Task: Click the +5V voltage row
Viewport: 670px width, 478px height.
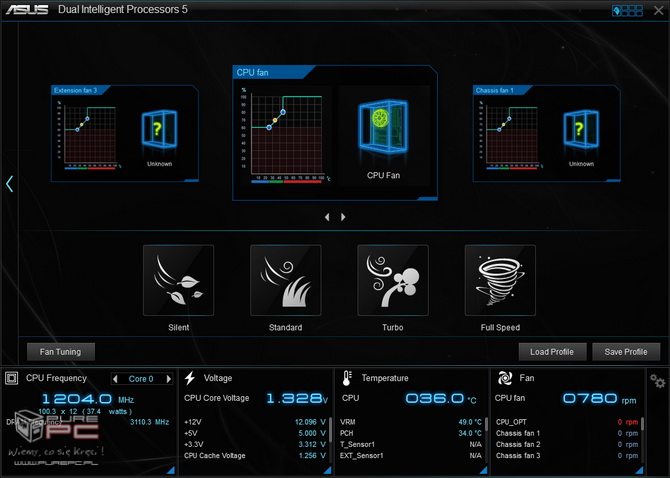Action: tap(255, 433)
